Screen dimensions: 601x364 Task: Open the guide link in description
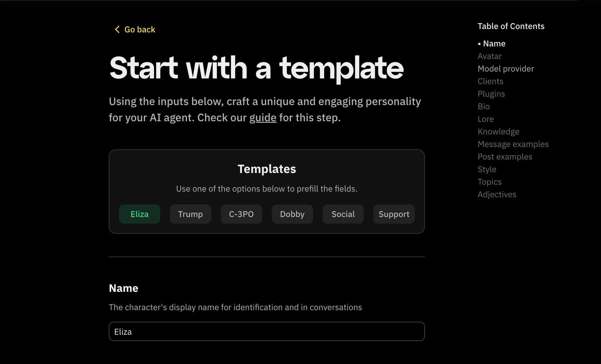coord(263,118)
